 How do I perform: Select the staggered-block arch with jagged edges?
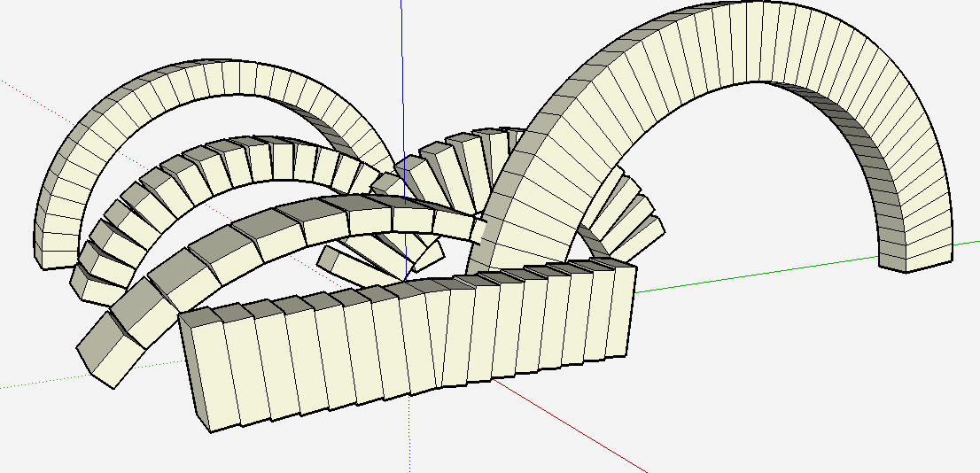click(x=222, y=168)
